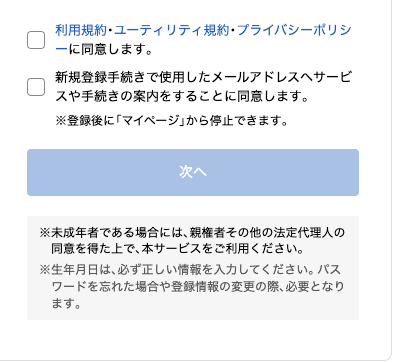Viewport: 393px width, 363px height.
Task: Open the ユーティリティ規約 link
Action: click(x=172, y=30)
